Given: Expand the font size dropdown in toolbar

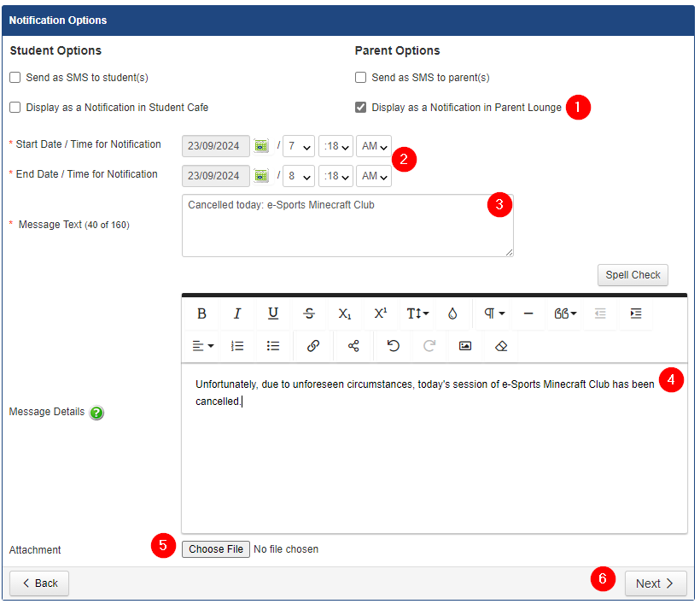Looking at the screenshot, I should pyautogui.click(x=417, y=314).
